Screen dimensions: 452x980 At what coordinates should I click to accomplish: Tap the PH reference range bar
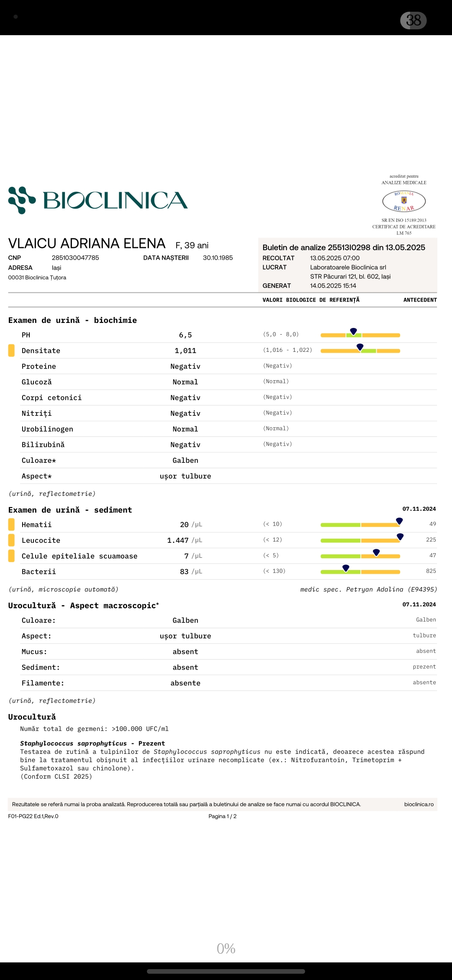coord(360,335)
